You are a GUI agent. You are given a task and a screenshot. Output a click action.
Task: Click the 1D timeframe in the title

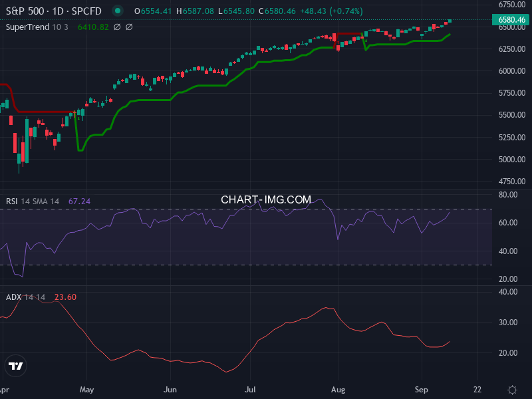[x=58, y=11]
